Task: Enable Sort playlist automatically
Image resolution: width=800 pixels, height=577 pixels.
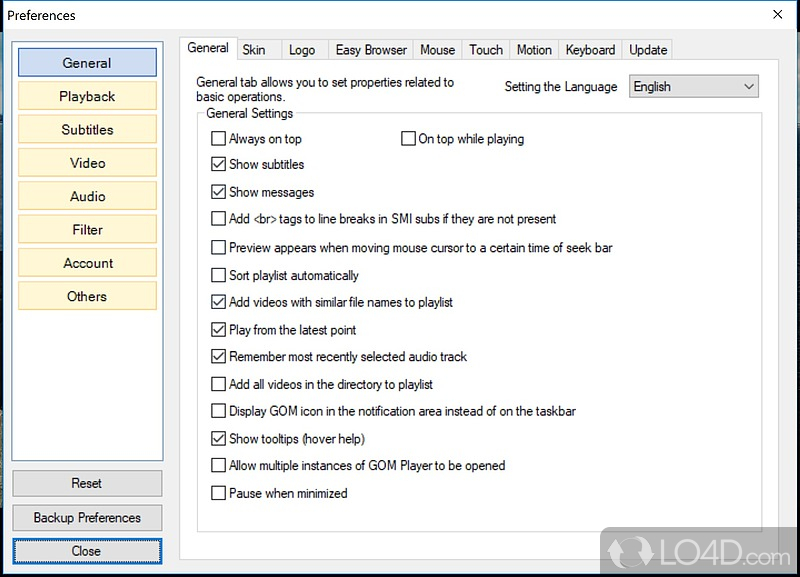Action: [x=219, y=275]
